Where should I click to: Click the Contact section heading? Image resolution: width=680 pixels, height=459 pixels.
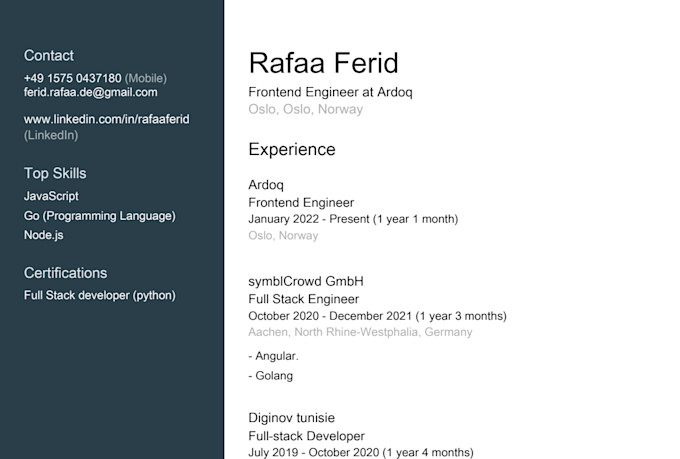49,56
